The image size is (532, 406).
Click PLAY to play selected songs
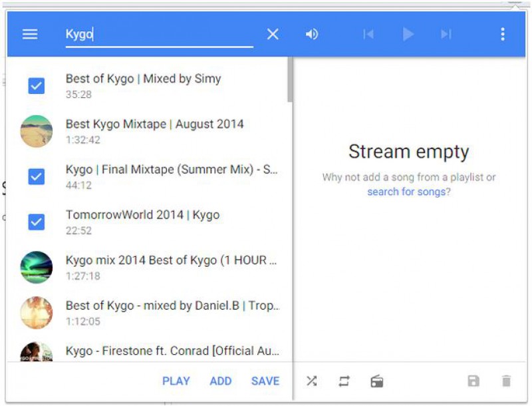pos(176,381)
